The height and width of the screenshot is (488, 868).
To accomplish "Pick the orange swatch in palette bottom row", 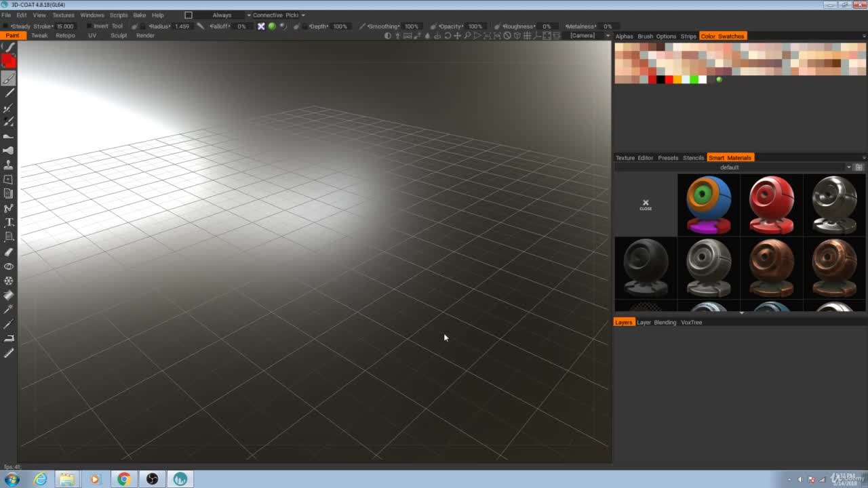I will pyautogui.click(x=677, y=80).
